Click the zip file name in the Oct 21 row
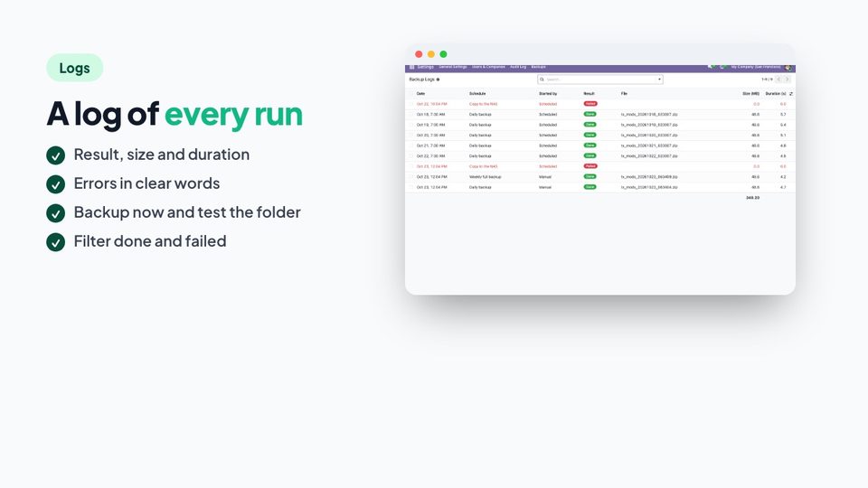Image resolution: width=868 pixels, height=488 pixels. click(x=649, y=145)
